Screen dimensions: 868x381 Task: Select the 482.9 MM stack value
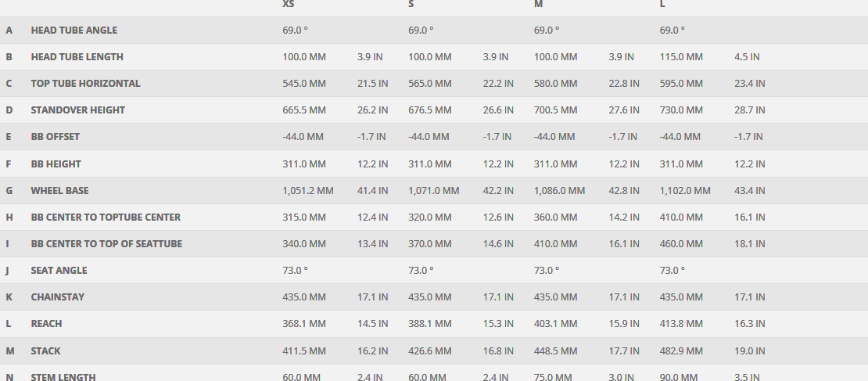681,351
